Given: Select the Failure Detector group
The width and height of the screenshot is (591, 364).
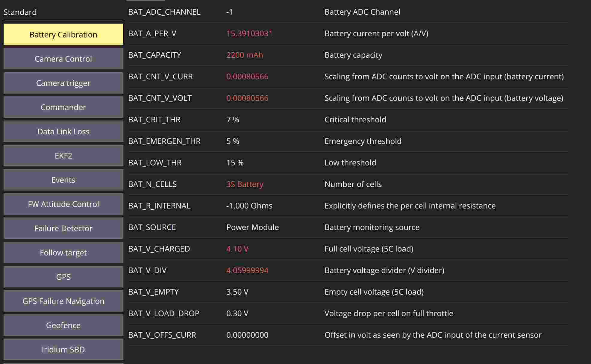Looking at the screenshot, I should tap(63, 228).
